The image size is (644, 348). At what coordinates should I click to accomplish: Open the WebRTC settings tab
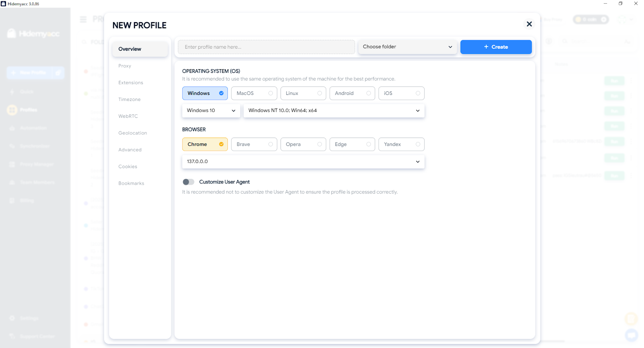(128, 116)
